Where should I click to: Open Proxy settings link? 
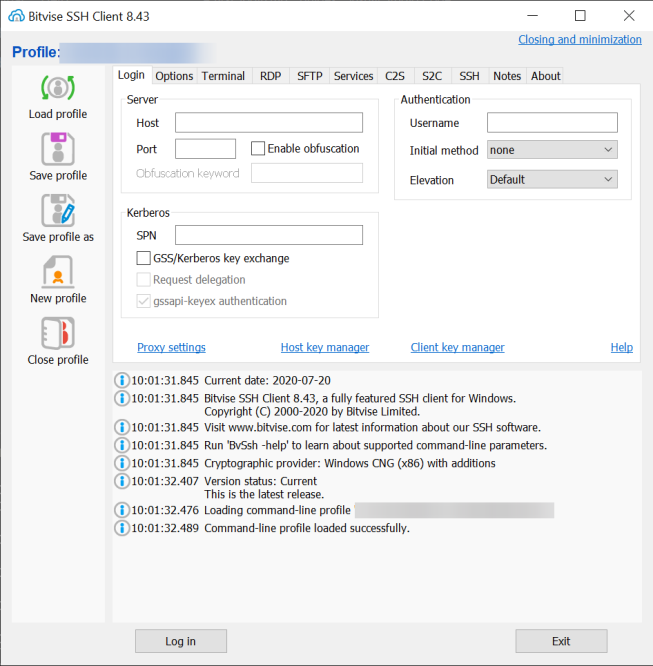click(171, 348)
